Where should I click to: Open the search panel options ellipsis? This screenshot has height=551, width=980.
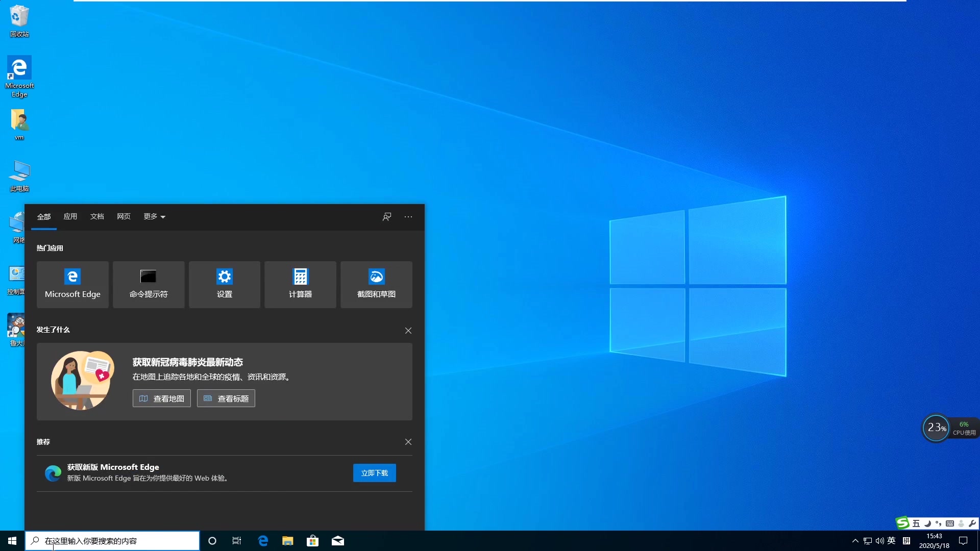408,217
